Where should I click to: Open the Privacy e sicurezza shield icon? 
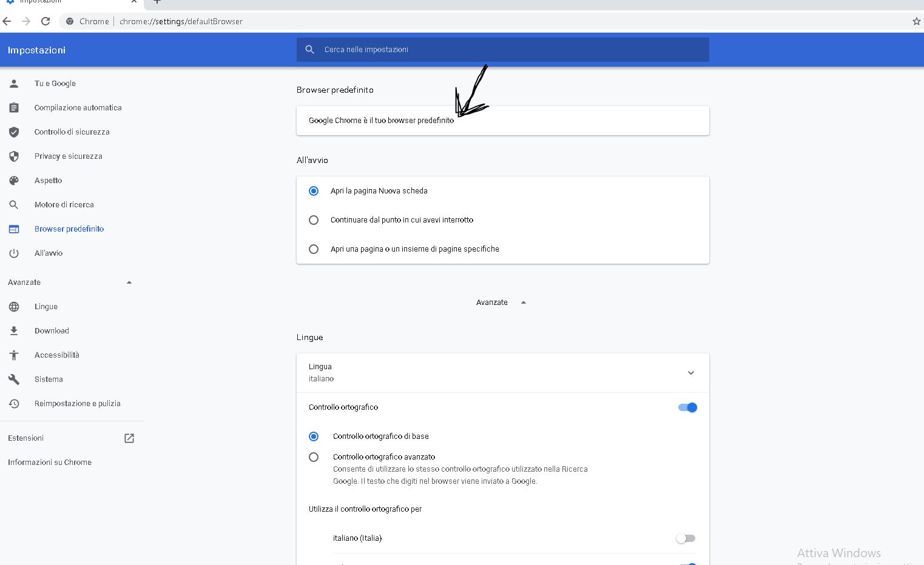click(14, 156)
